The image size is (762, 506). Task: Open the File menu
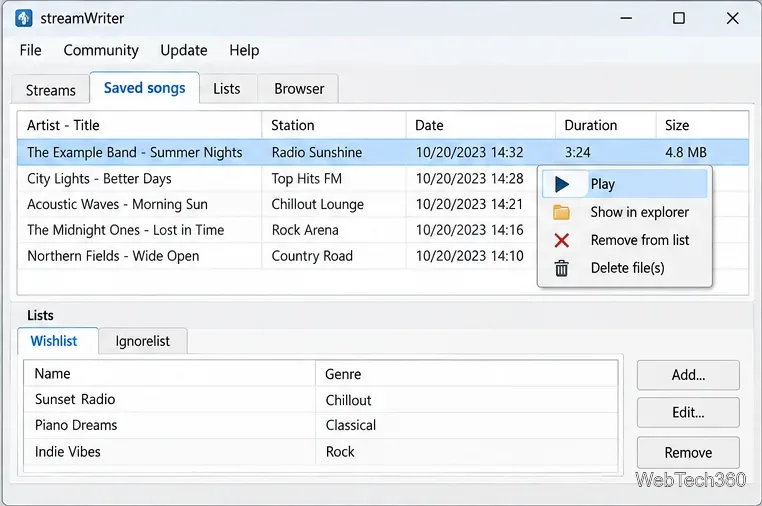coord(31,50)
